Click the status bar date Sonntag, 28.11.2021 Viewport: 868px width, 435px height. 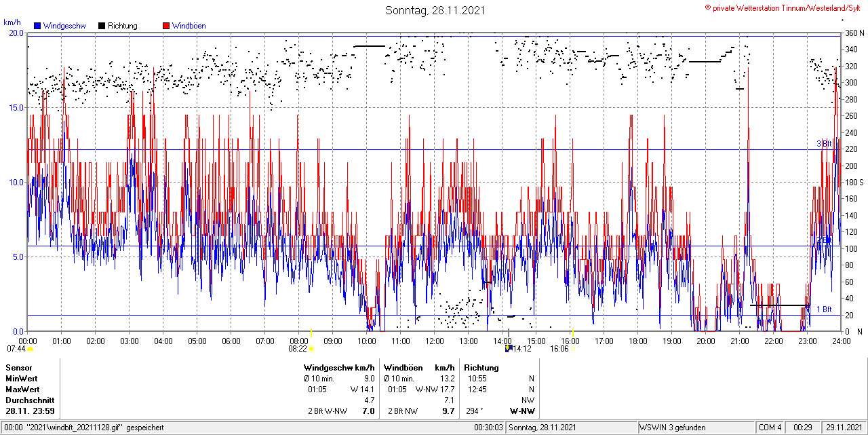click(x=542, y=428)
